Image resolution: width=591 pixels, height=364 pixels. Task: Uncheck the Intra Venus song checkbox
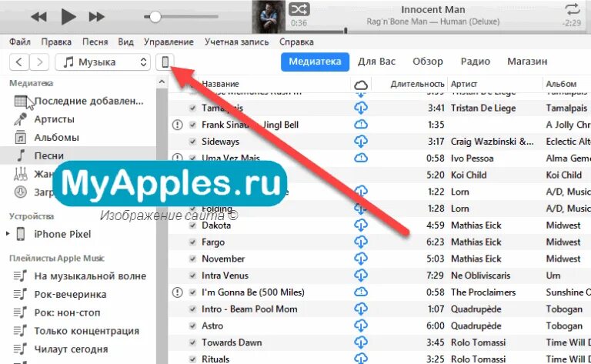pos(192,276)
